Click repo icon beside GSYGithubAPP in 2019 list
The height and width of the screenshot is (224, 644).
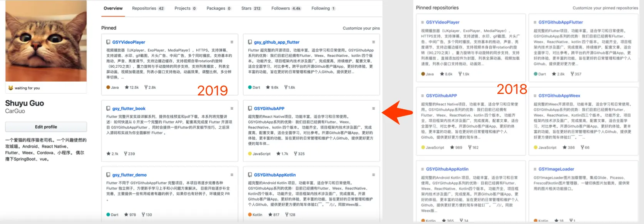click(x=250, y=109)
